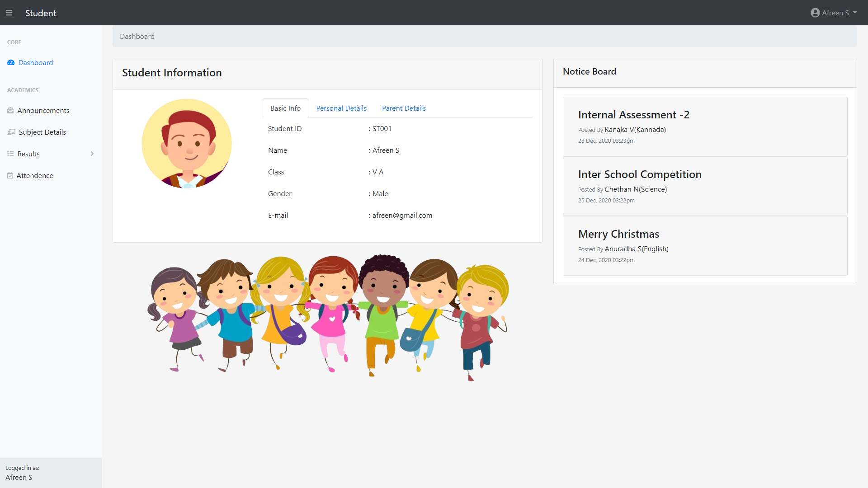This screenshot has height=488, width=868.
Task: Select the Basic Info tab
Action: click(x=285, y=108)
